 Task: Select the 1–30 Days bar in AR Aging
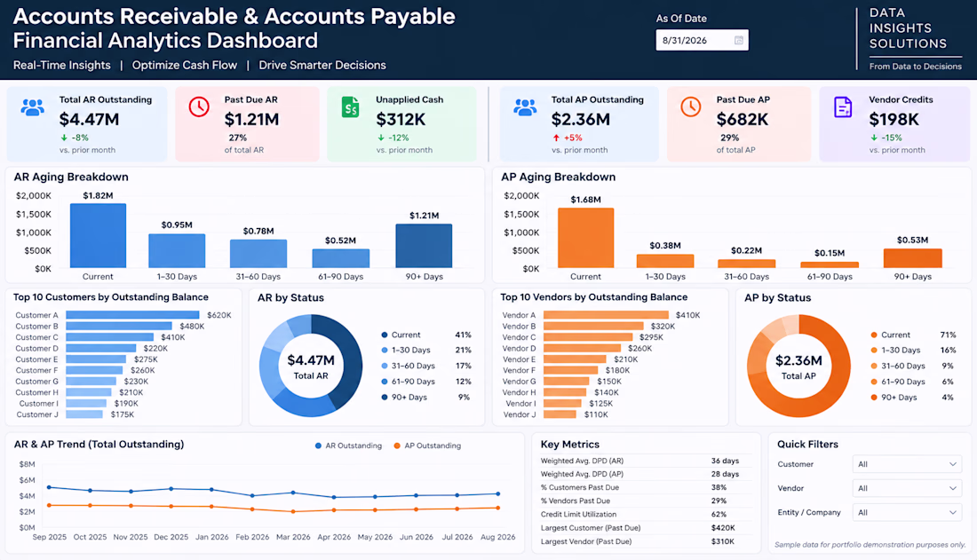[177, 251]
